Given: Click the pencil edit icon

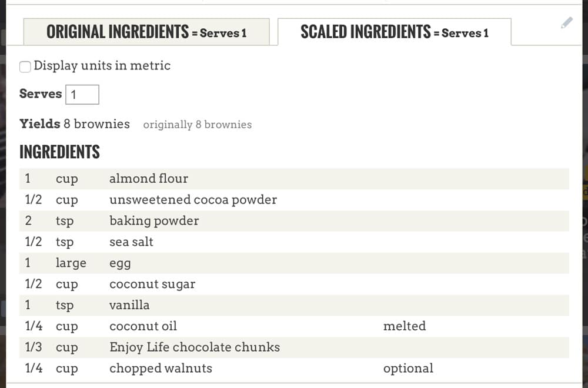Looking at the screenshot, I should (567, 23).
